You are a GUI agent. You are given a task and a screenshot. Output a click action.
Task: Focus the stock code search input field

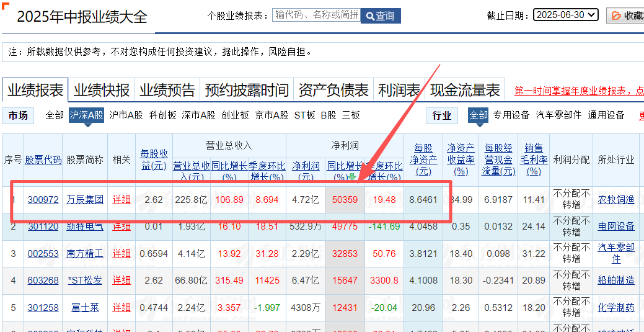coord(316,16)
